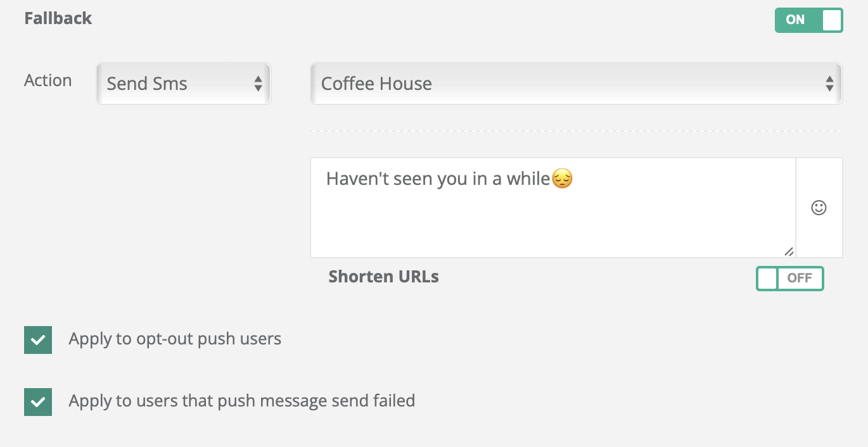Open the emoji picker smiley icon

point(819,208)
